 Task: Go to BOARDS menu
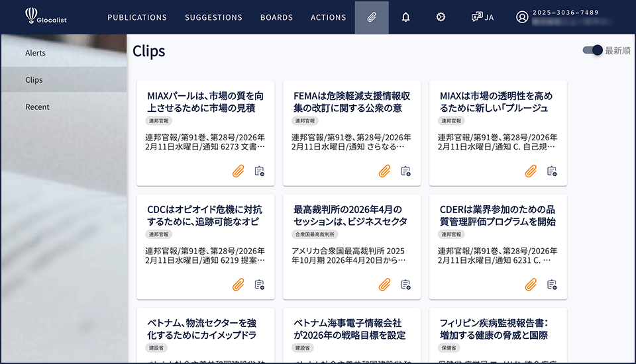click(276, 17)
